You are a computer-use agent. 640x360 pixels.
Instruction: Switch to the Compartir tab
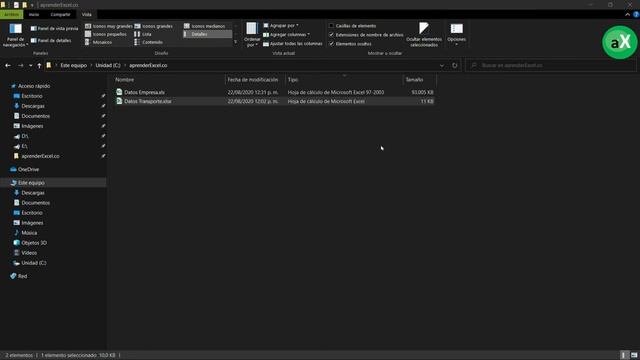[x=60, y=14]
